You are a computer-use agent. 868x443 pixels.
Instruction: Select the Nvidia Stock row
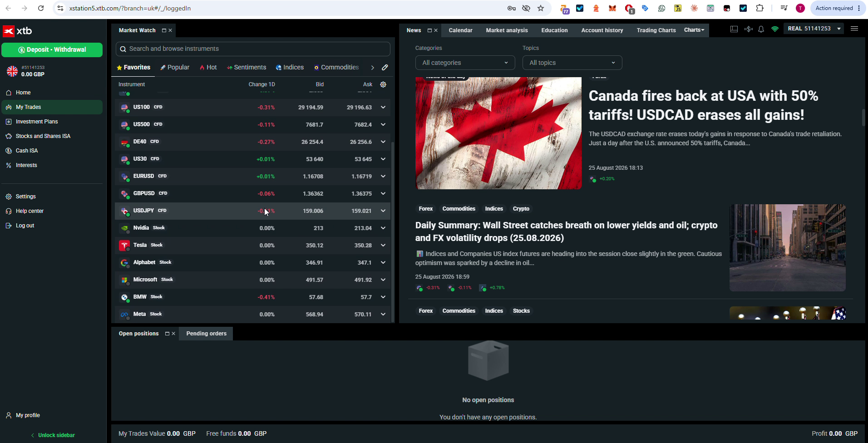point(252,228)
